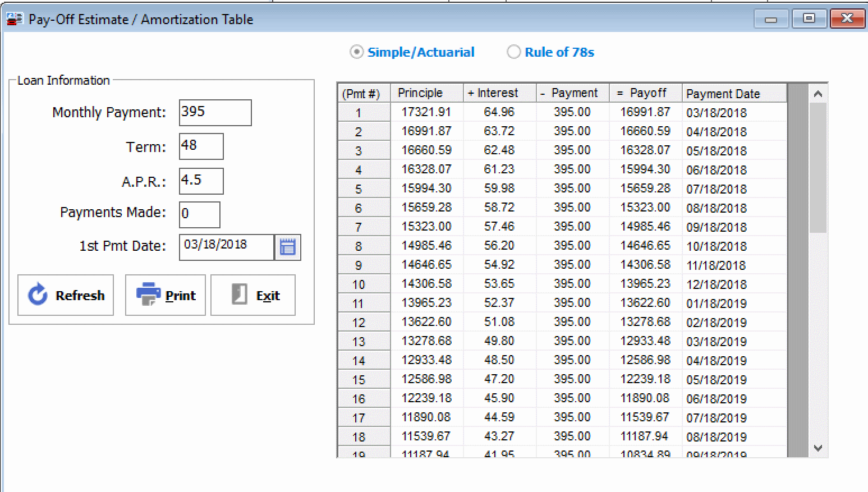Screen dimensions: 868x492
Task: Click the 1st Pmt Date field
Action: [x=226, y=247]
